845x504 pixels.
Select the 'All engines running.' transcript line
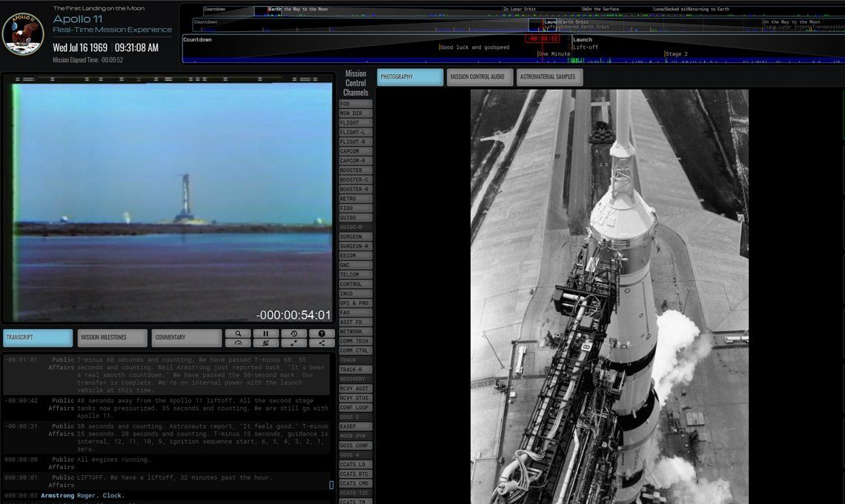166,463
